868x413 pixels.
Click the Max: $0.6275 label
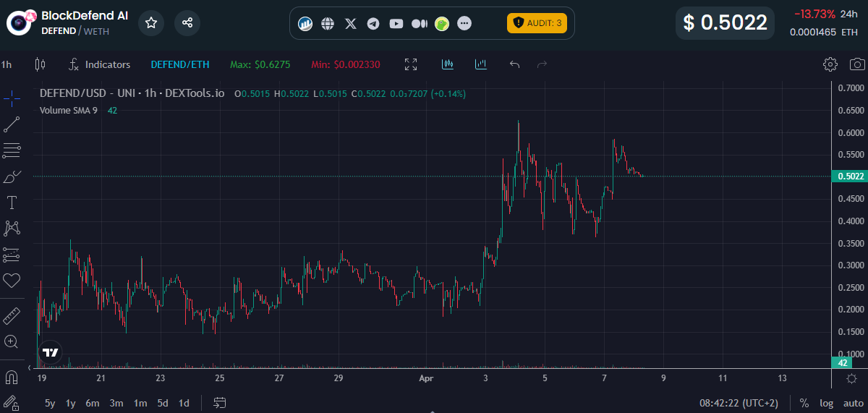click(x=260, y=64)
